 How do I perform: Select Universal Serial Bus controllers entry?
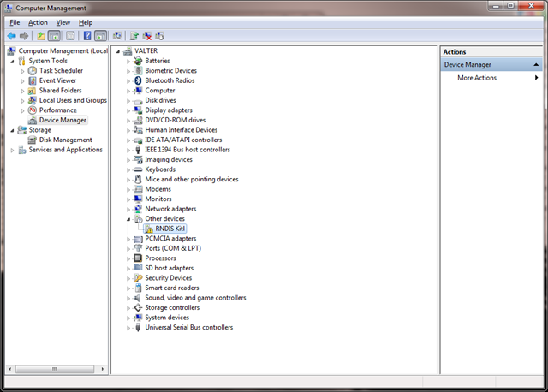tap(188, 327)
